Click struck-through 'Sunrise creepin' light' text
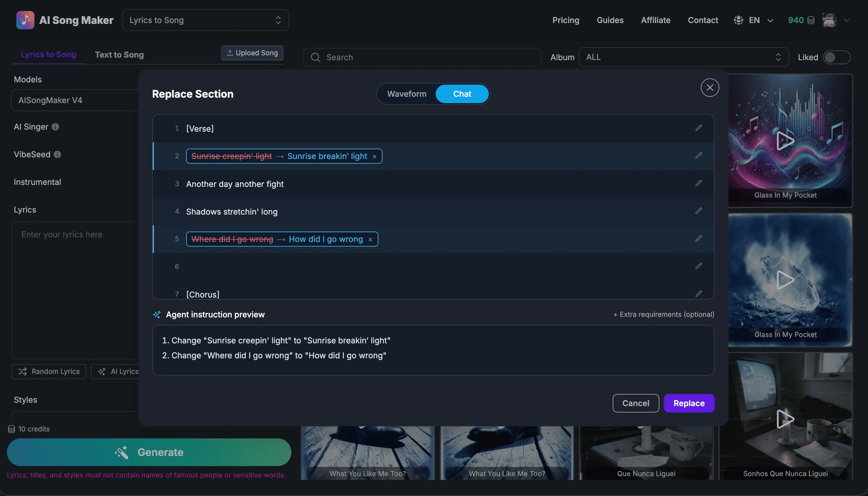The image size is (868, 496). (231, 156)
